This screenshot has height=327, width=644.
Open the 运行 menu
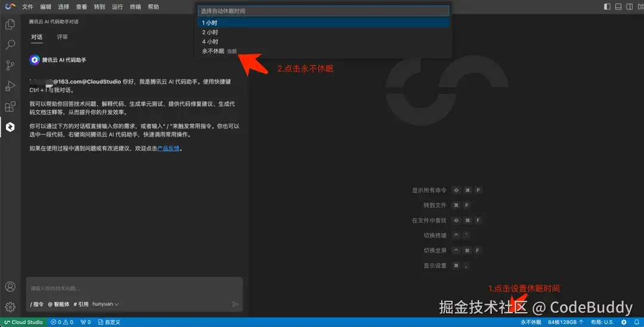point(117,7)
